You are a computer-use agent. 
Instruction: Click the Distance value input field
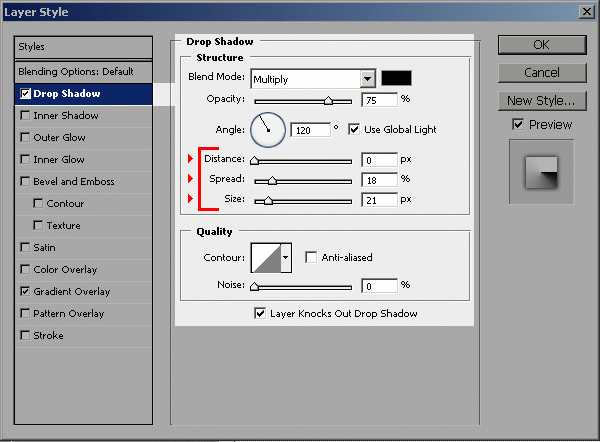(379, 160)
